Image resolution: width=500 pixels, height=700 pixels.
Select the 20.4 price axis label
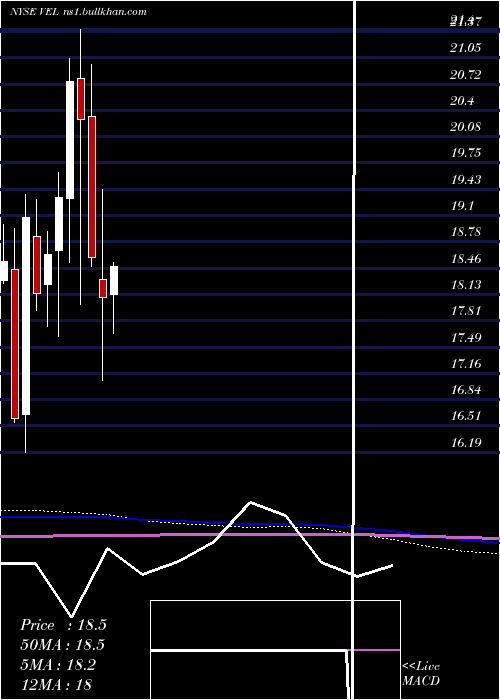(x=462, y=100)
